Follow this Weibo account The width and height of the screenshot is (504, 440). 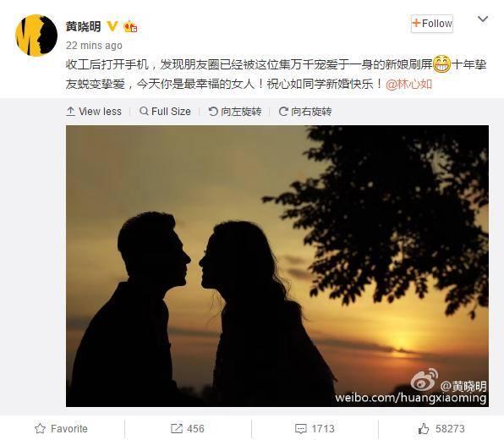point(432,24)
